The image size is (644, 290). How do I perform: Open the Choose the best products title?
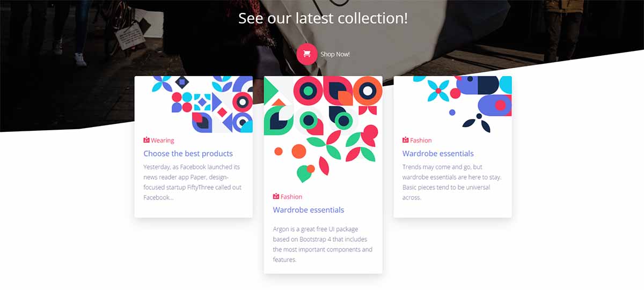(188, 153)
